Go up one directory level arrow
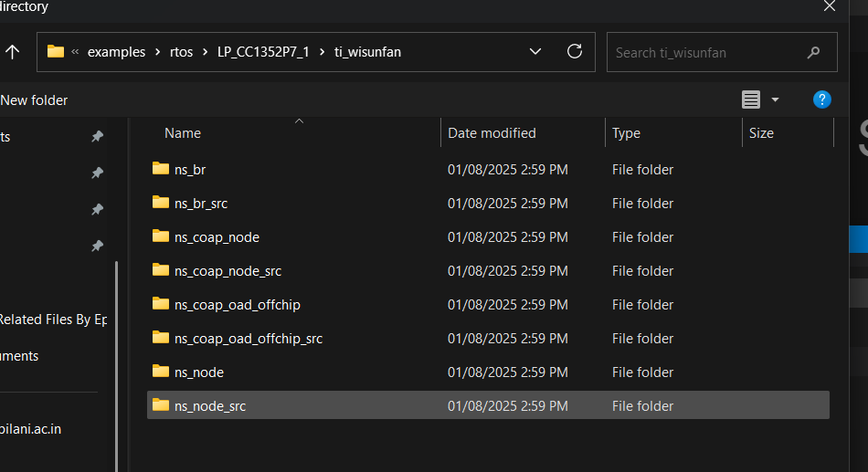 12,52
